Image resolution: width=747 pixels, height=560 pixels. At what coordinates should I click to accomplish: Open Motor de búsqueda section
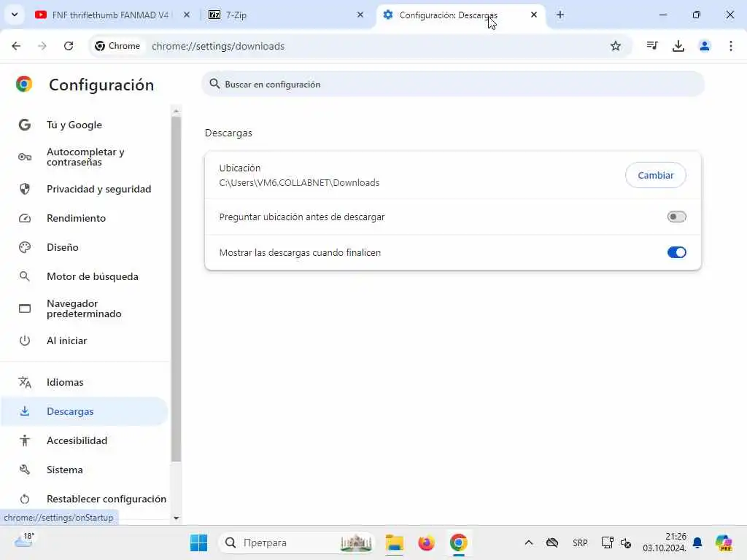click(93, 276)
